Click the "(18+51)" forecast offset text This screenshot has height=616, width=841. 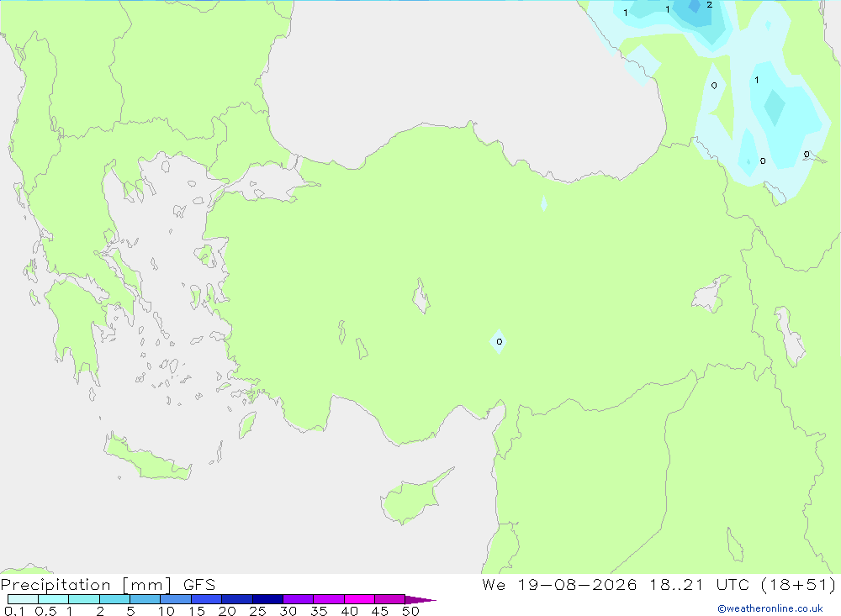click(x=799, y=584)
